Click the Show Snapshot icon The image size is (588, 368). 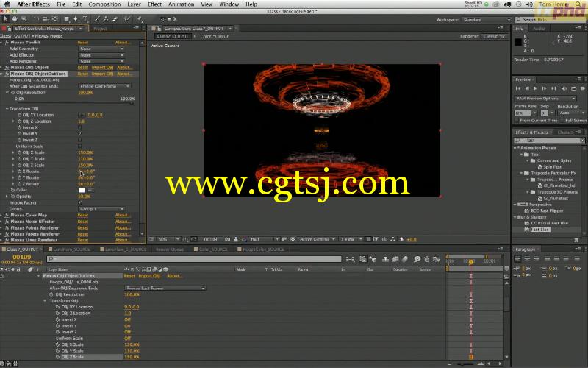pos(235,239)
